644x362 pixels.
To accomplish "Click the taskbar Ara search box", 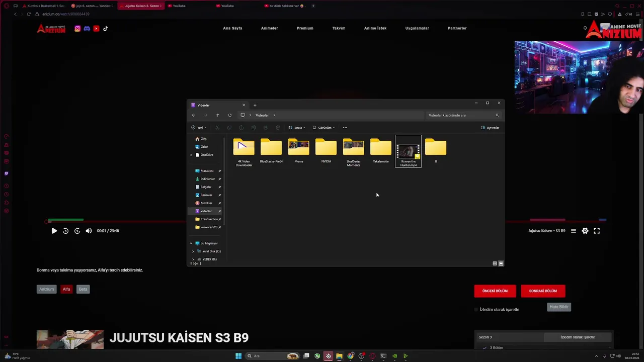I will point(272,356).
